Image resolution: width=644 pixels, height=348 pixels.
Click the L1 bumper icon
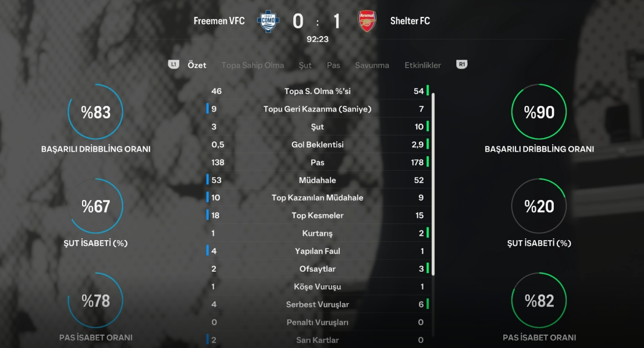[173, 64]
